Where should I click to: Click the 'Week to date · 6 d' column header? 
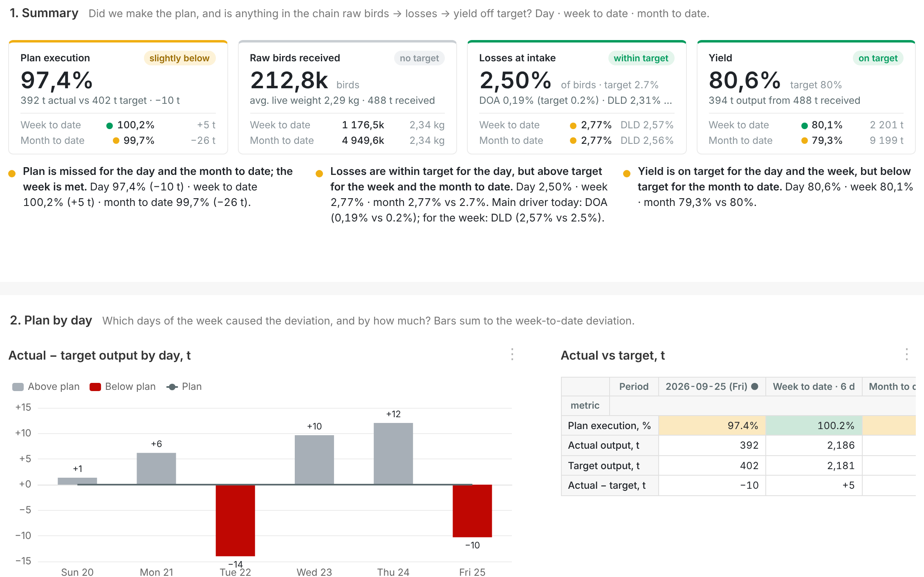click(x=814, y=387)
